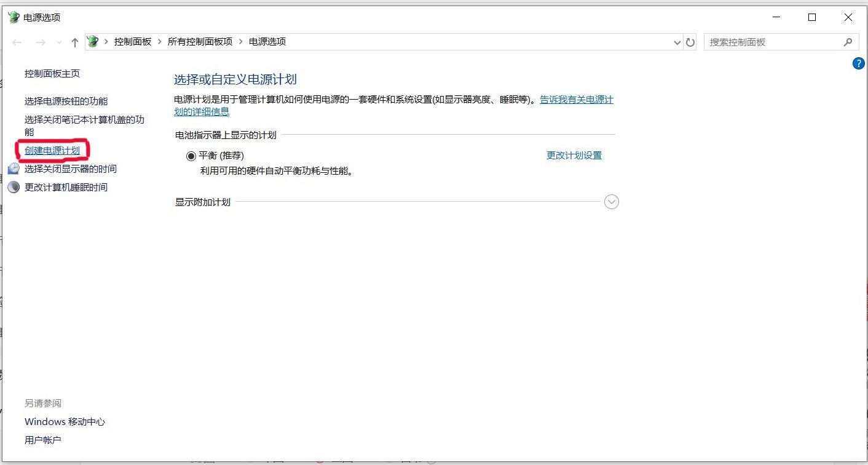The image size is (868, 465).
Task: Click 更改计划设置 for 平衡 plan
Action: pyautogui.click(x=574, y=155)
